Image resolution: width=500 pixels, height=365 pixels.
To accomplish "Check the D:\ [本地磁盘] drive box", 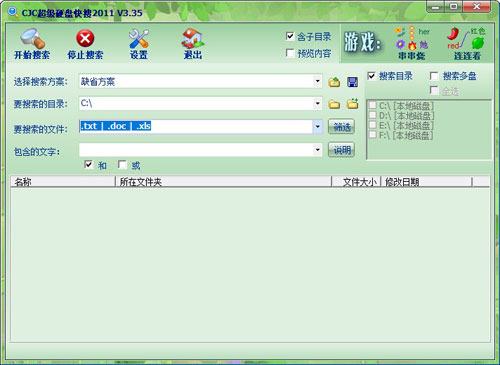I will (x=373, y=115).
